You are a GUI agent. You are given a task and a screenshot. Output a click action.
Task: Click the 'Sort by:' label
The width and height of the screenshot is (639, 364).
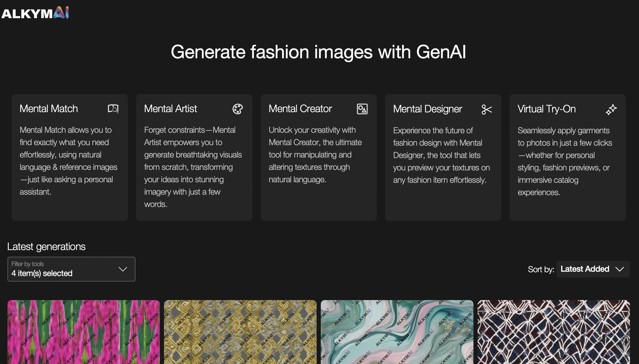click(x=541, y=269)
